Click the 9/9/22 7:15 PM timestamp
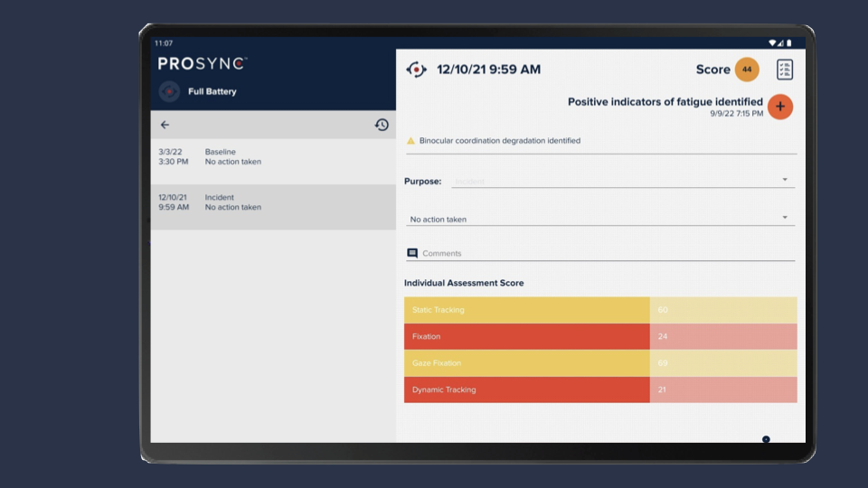This screenshot has width=868, height=488. click(736, 114)
